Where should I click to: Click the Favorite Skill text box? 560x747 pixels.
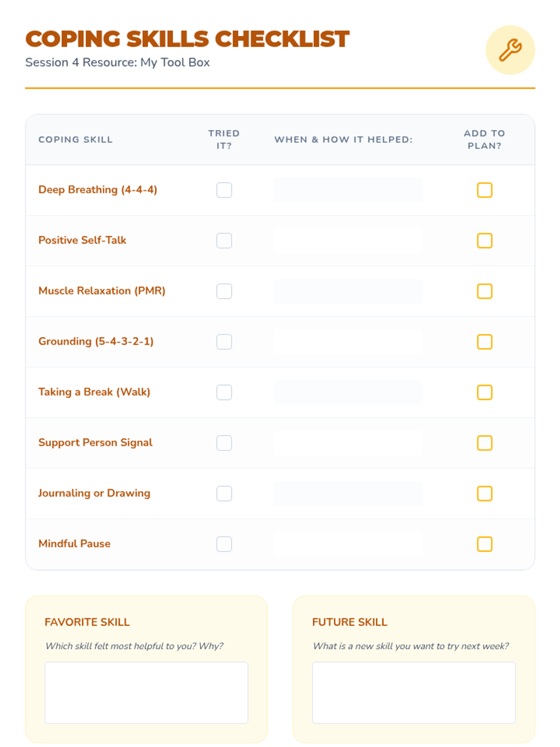(147, 692)
